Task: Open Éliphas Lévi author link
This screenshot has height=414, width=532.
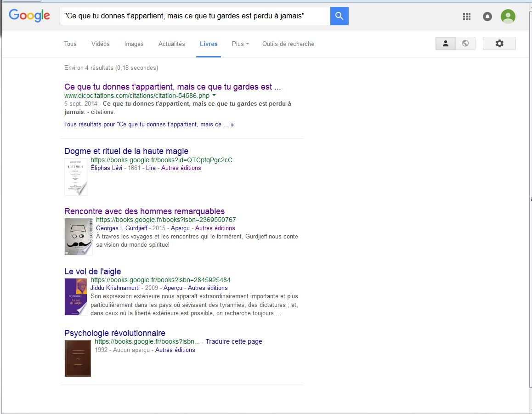Action: click(x=106, y=168)
